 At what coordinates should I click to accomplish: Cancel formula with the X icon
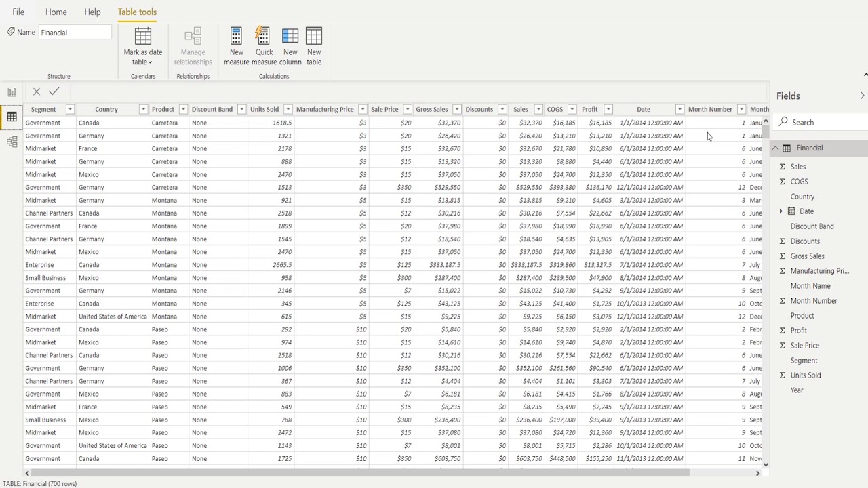[x=37, y=91]
